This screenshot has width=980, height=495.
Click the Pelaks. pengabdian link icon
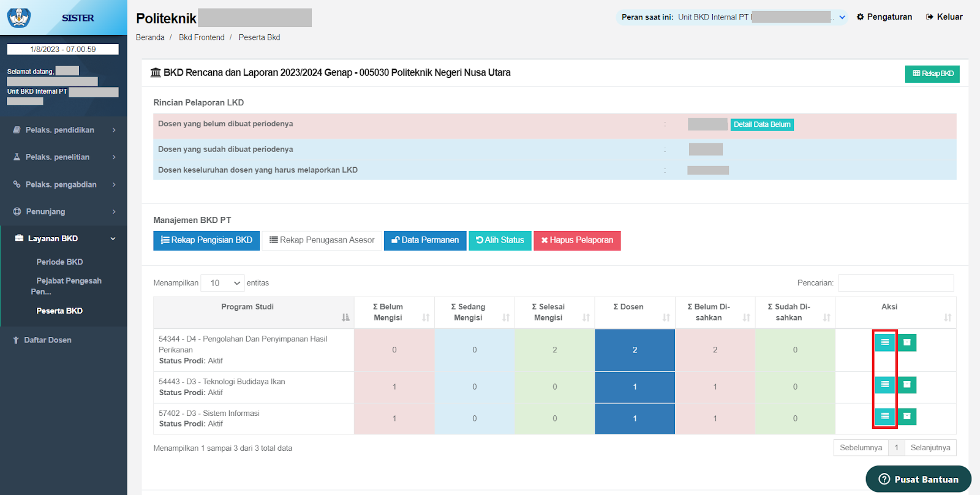click(17, 184)
